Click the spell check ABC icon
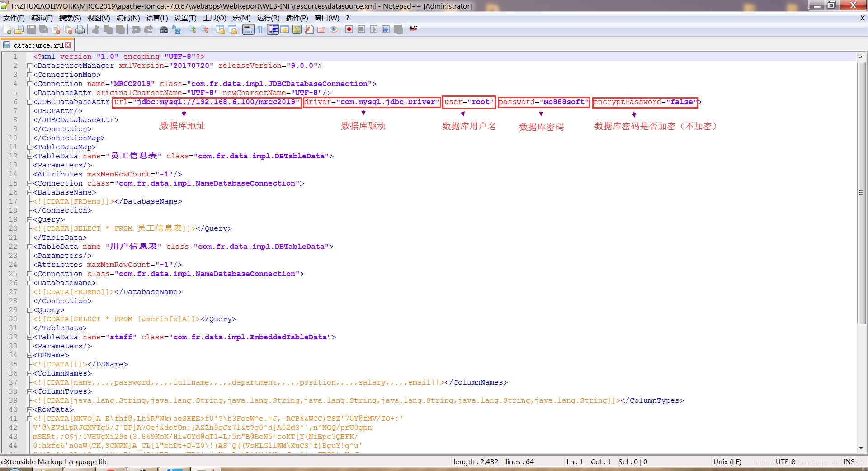This screenshot has height=471, width=868. (x=413, y=29)
